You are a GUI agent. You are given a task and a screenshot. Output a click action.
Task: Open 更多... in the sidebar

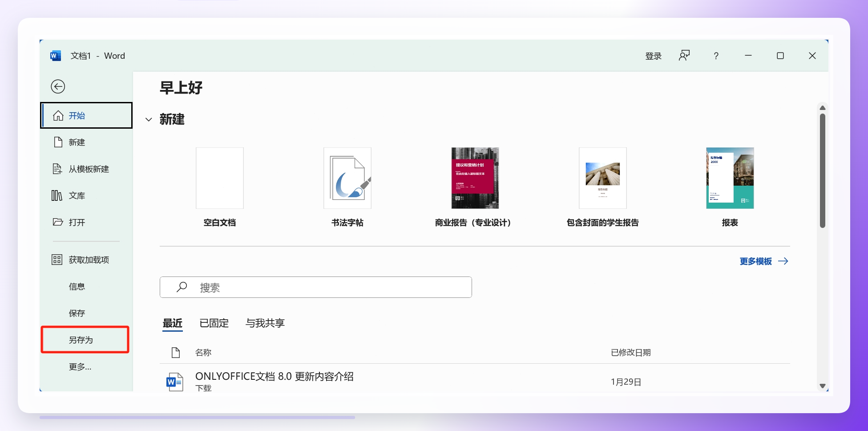click(86, 366)
